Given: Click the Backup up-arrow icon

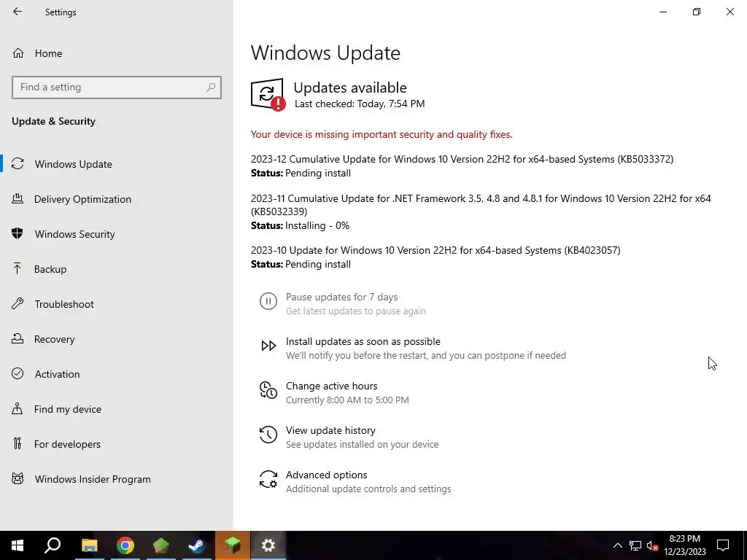Looking at the screenshot, I should click(x=18, y=268).
